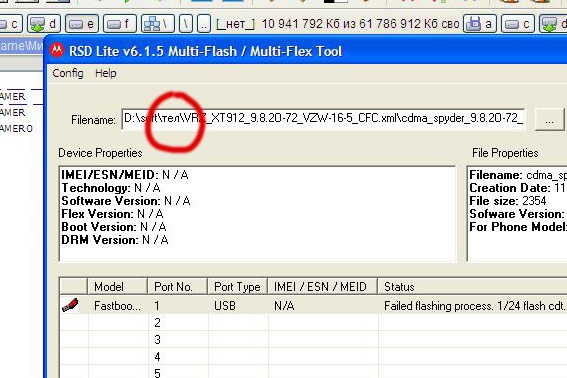Image resolution: width=567 pixels, height=378 pixels.
Task: Click the parent directory '..' button
Action: pos(204,24)
